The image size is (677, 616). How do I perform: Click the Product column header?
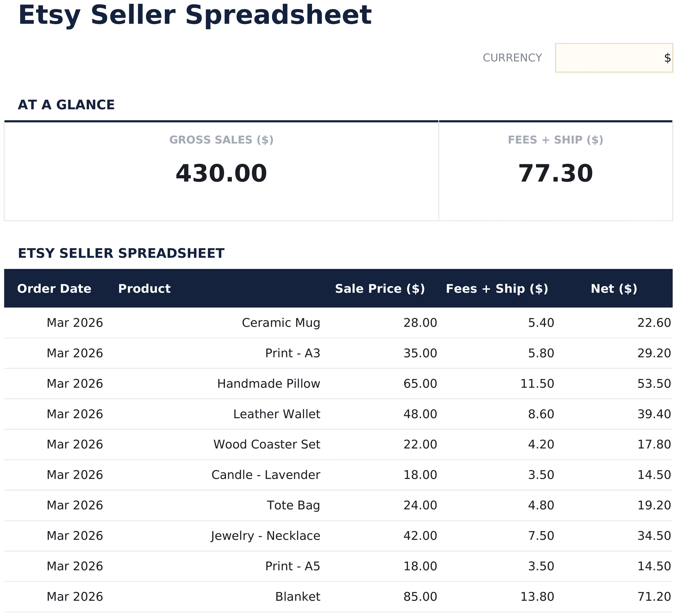click(x=144, y=289)
